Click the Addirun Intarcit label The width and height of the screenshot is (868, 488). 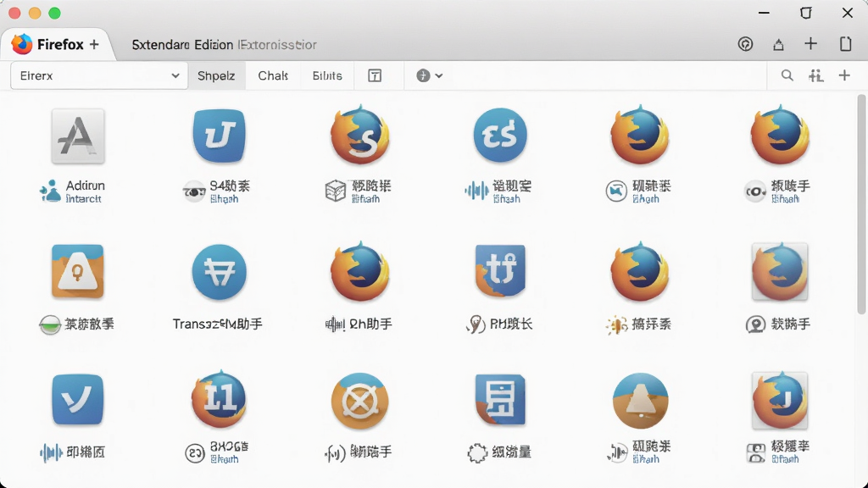point(85,191)
